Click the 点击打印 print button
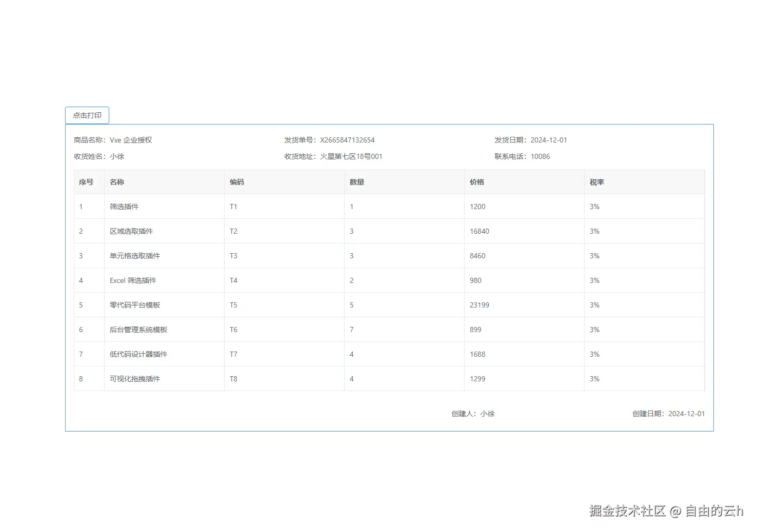 pos(87,115)
